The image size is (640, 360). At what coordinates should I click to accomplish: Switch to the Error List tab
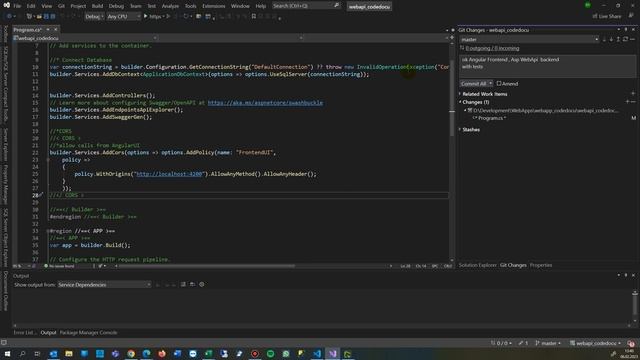click(x=24, y=333)
